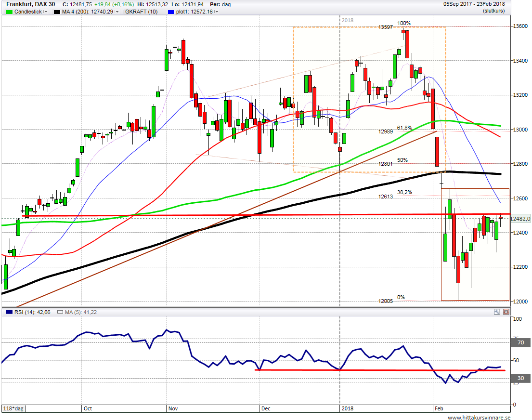The image size is (532, 420).
Task: Click the RSI 70 level marker
Action: coord(520,342)
